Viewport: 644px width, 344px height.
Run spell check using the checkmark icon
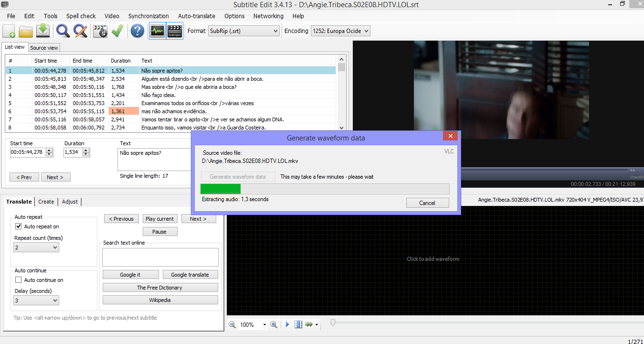(116, 31)
